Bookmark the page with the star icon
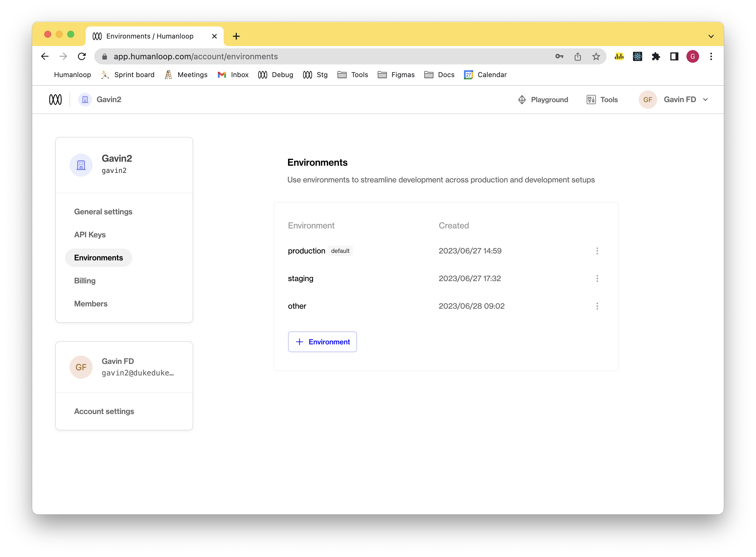This screenshot has height=557, width=756. (596, 56)
